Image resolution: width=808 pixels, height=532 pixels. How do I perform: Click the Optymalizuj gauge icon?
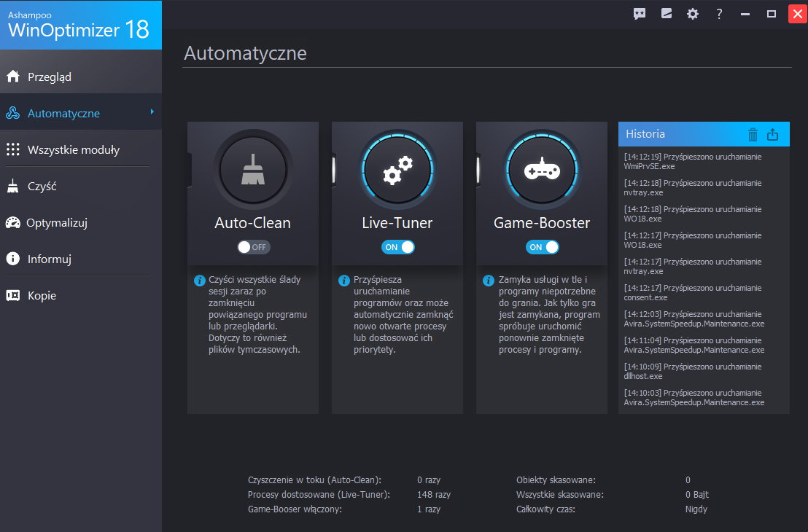pyautogui.click(x=13, y=222)
